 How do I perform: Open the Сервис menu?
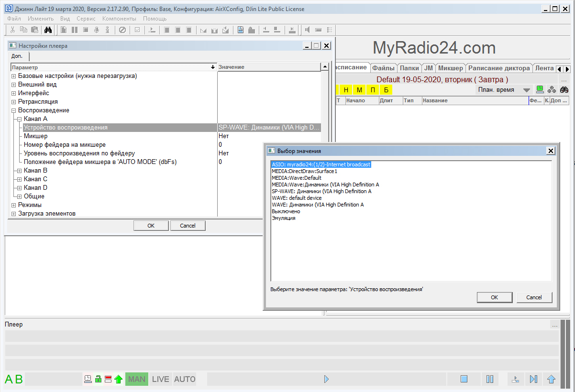point(86,19)
